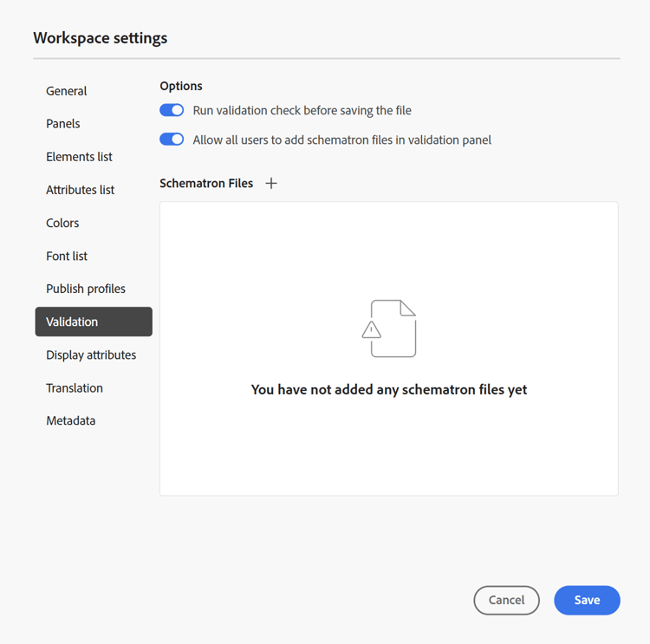Toggle Allow all users to add schematron switch
The height and width of the screenshot is (644, 650).
tap(172, 140)
